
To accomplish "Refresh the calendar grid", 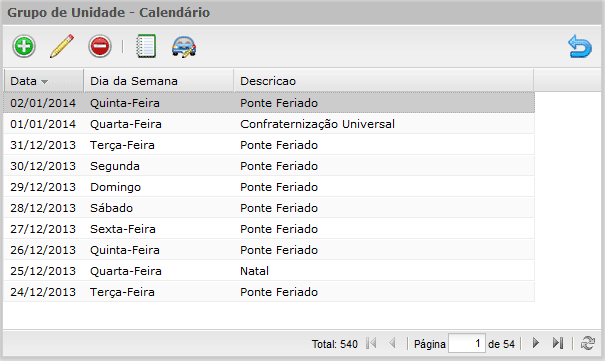I will coord(588,343).
